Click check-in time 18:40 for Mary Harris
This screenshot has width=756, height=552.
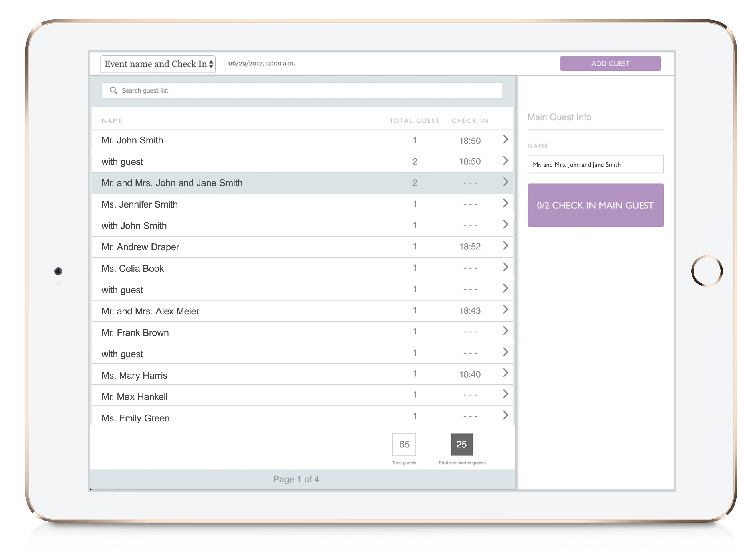click(x=470, y=375)
